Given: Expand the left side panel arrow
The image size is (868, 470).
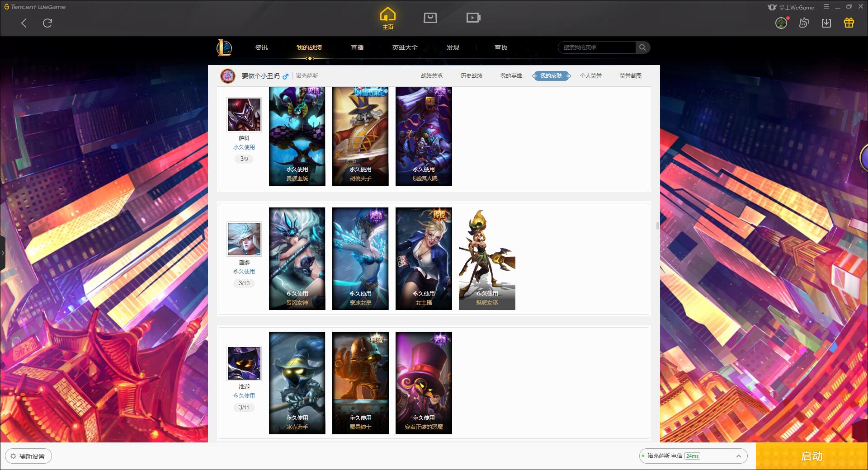Looking at the screenshot, I should [2, 253].
